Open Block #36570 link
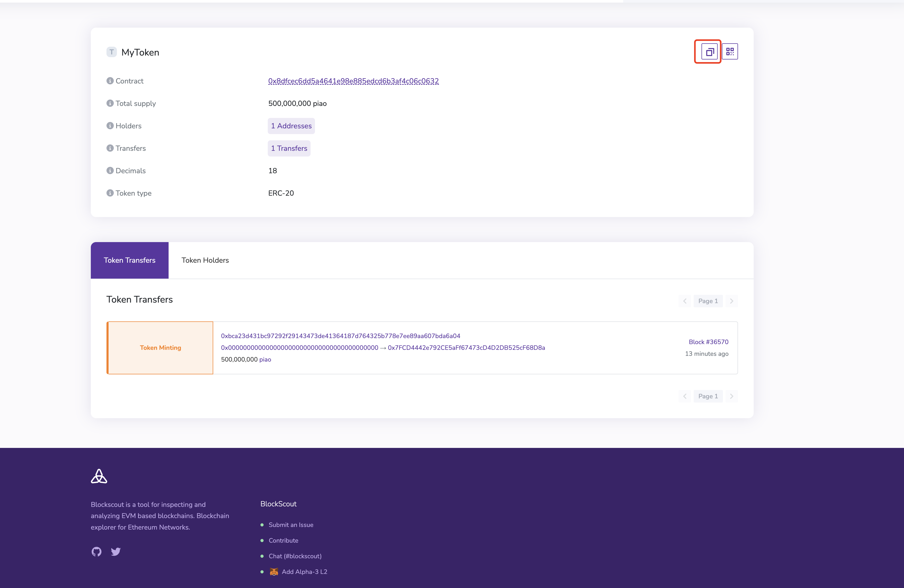 [x=708, y=342]
